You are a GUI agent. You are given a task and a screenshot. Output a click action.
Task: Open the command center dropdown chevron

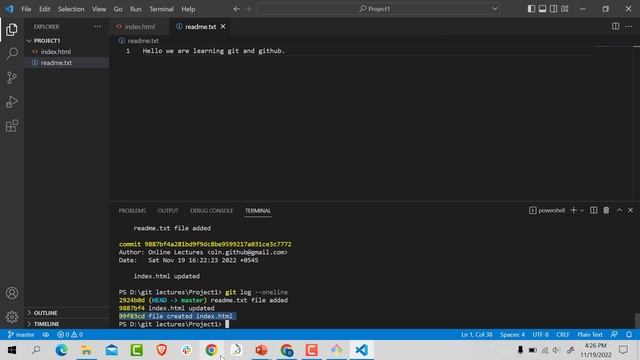tap(495, 9)
